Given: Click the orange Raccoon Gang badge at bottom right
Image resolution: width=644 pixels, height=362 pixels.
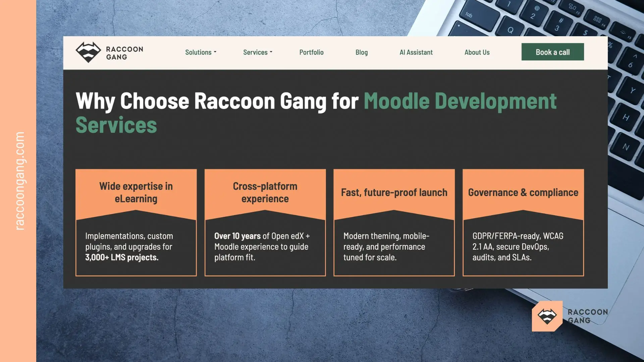Looking at the screenshot, I should coord(547,316).
